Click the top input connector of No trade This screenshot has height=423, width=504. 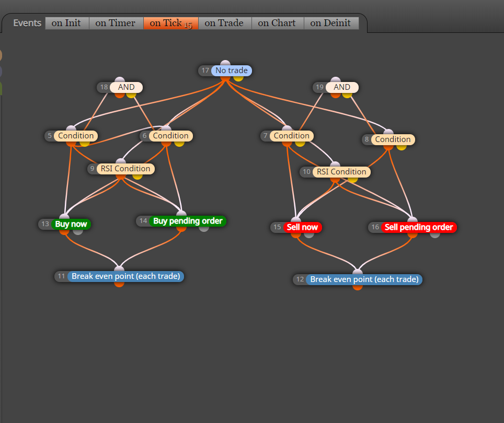point(225,63)
